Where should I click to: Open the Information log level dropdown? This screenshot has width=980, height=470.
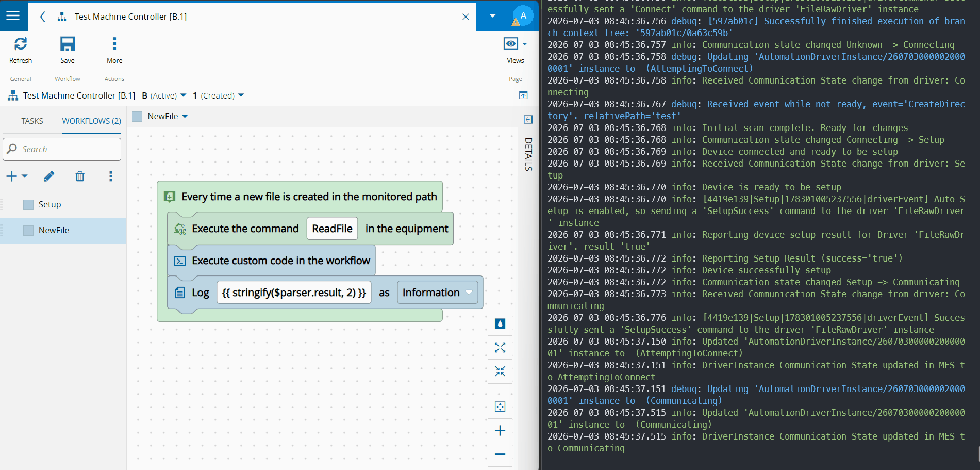pos(437,293)
